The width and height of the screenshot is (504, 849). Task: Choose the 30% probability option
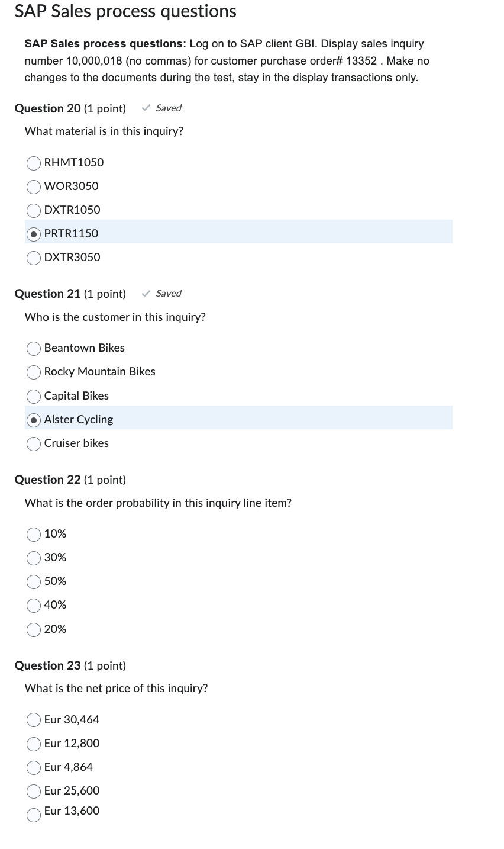click(34, 558)
